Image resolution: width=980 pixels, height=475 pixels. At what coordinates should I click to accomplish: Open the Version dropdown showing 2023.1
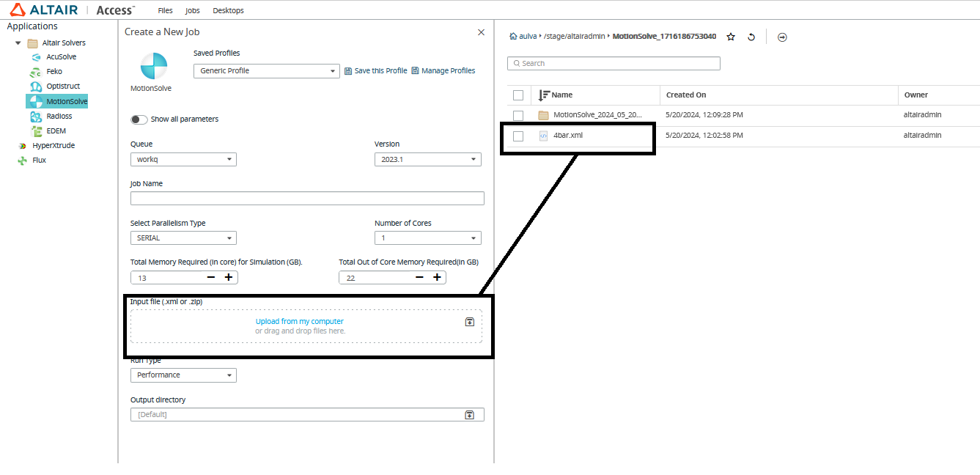point(428,159)
